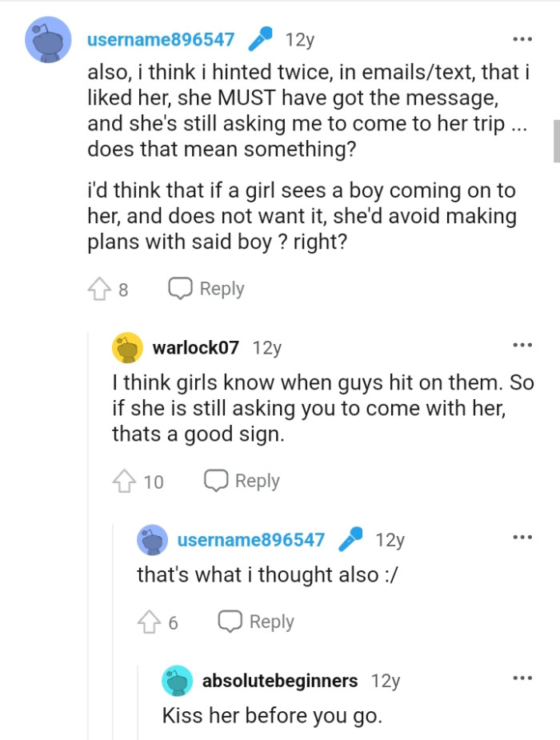
Task: Open the overflow menu on the top comment
Action: point(522,38)
